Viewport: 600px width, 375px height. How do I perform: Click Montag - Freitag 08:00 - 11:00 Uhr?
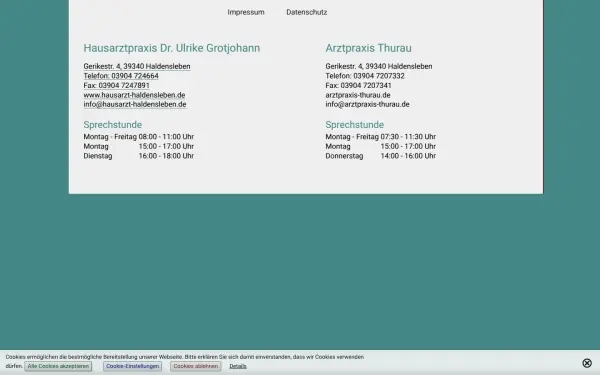coord(139,137)
